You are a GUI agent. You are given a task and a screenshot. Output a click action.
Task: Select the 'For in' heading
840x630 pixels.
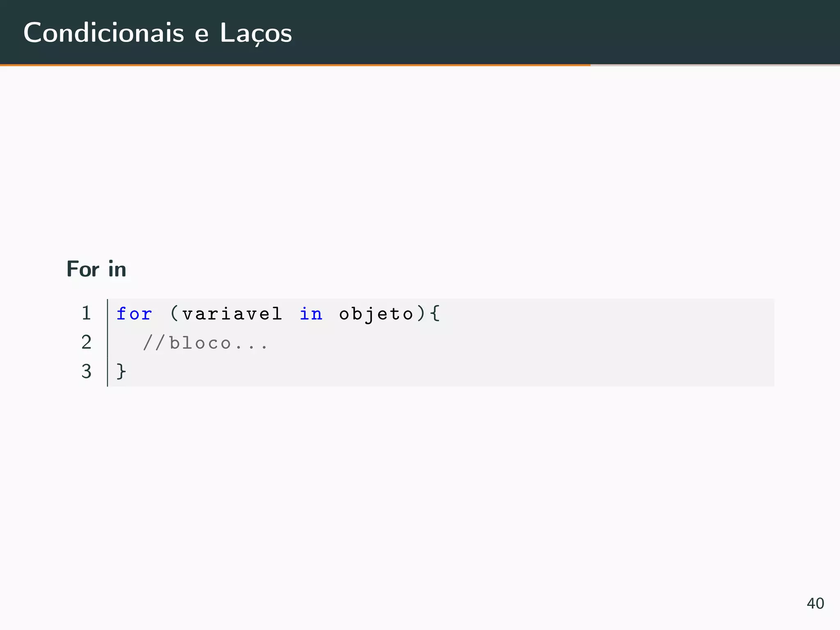click(x=96, y=269)
